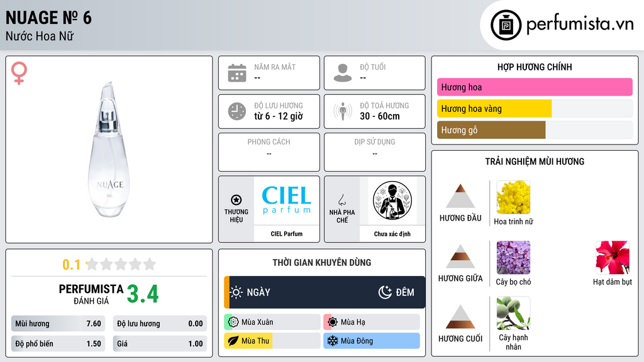Click the Mùi hương 7.60 score bar
Image resolution: width=644 pixels, height=362 pixels.
pyautogui.click(x=58, y=324)
